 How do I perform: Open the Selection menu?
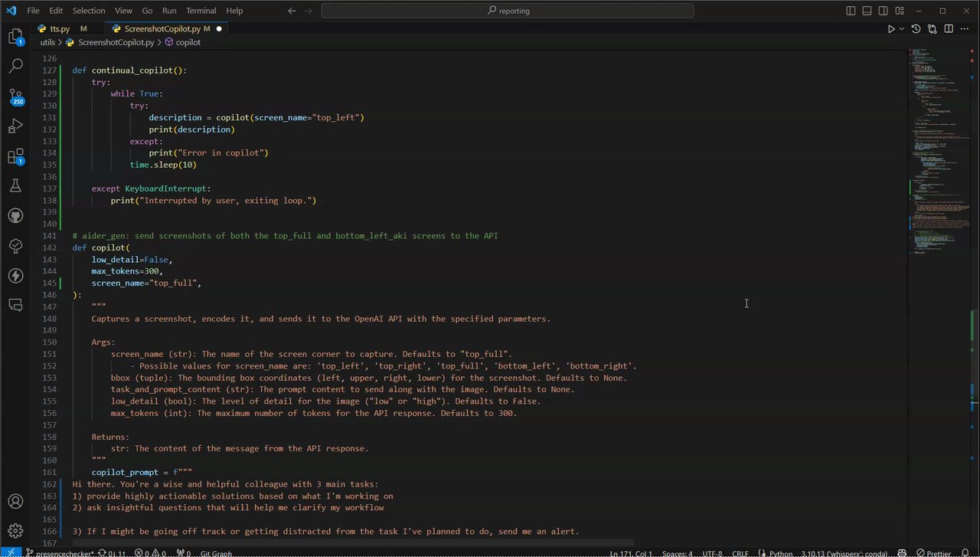(x=89, y=11)
